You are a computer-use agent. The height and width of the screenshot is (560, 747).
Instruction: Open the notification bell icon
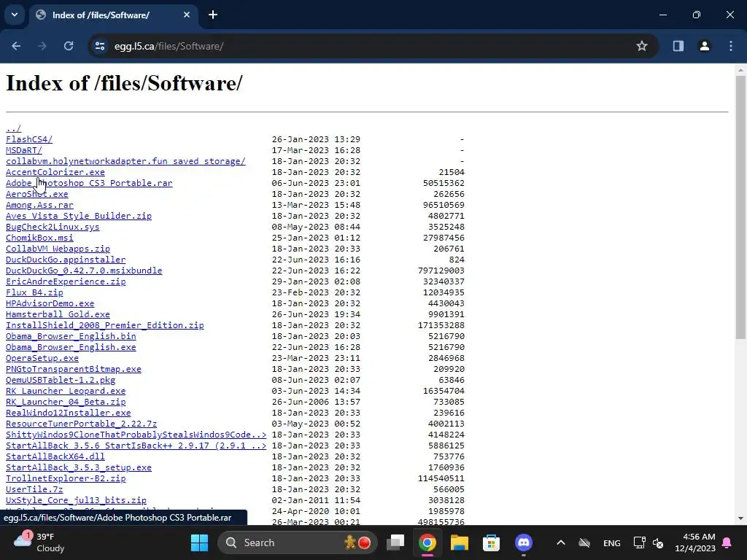(727, 542)
